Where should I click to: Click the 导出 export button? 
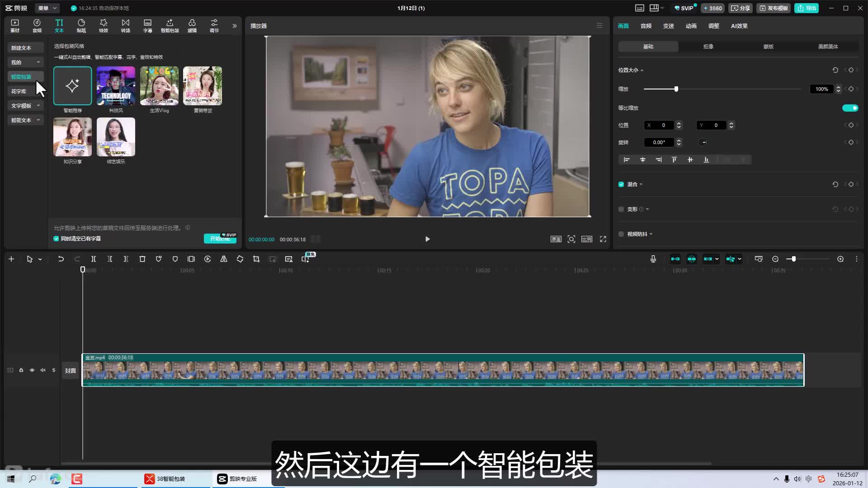[x=807, y=8]
